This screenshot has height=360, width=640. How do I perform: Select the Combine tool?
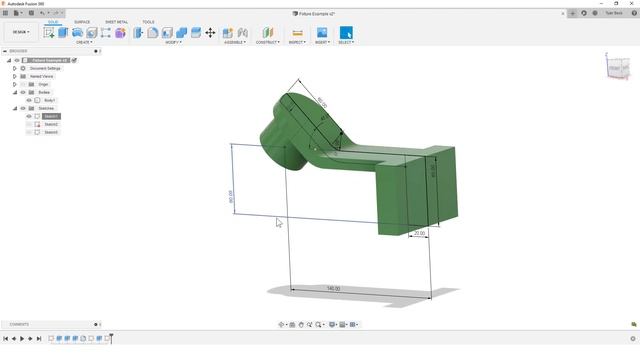[182, 33]
